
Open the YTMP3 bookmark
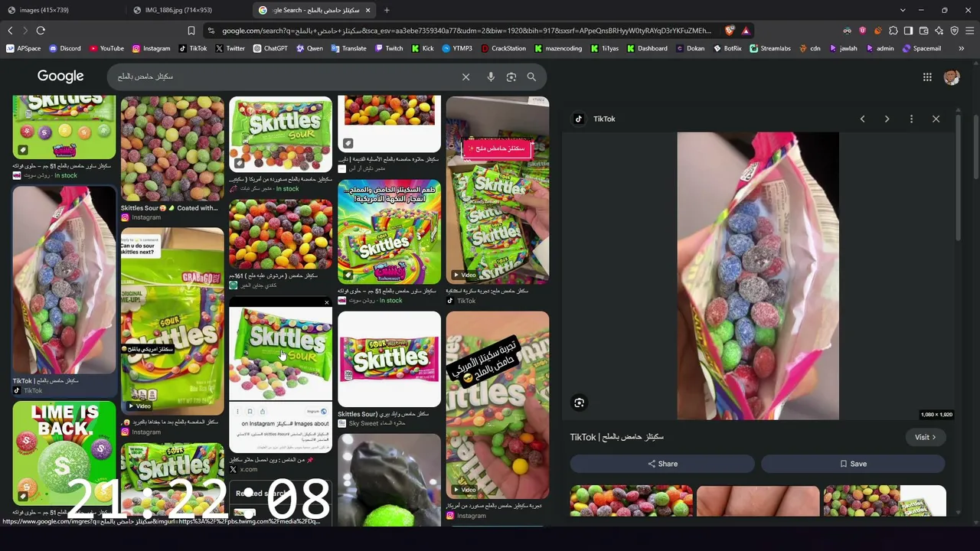(x=457, y=48)
